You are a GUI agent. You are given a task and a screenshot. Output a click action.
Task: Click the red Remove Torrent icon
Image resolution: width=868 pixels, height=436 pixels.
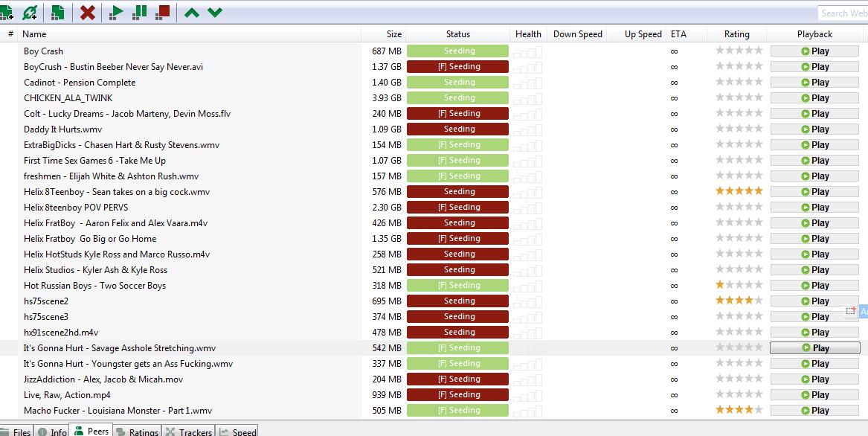coord(88,12)
